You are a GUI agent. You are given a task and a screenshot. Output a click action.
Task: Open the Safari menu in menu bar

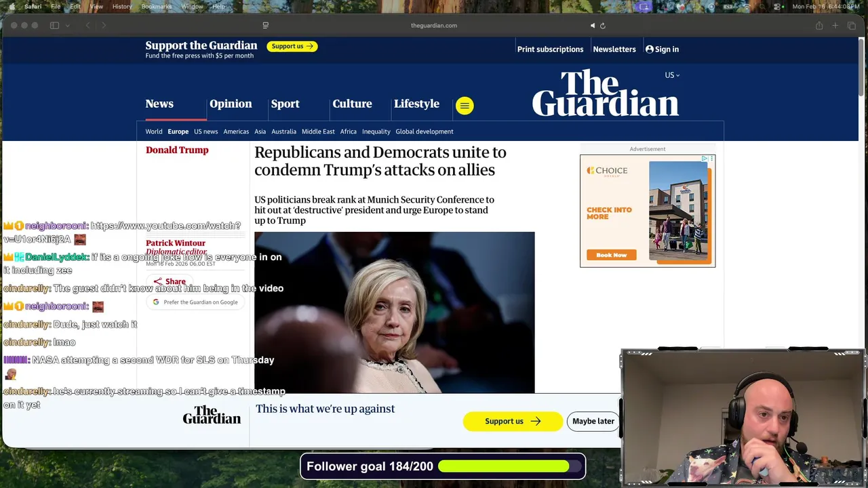point(33,6)
